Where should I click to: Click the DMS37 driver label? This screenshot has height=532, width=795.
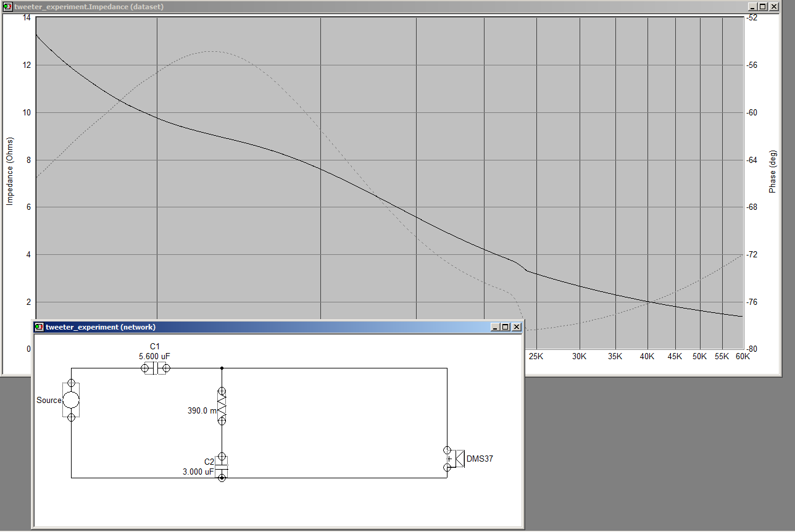tap(480, 459)
